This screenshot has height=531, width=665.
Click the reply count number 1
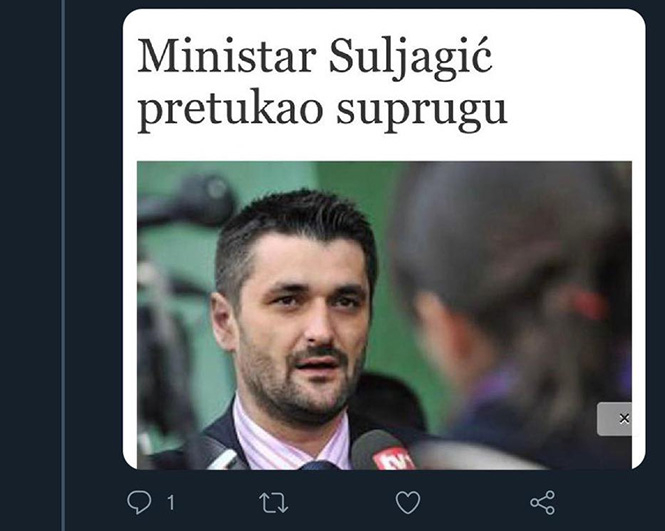(170, 503)
